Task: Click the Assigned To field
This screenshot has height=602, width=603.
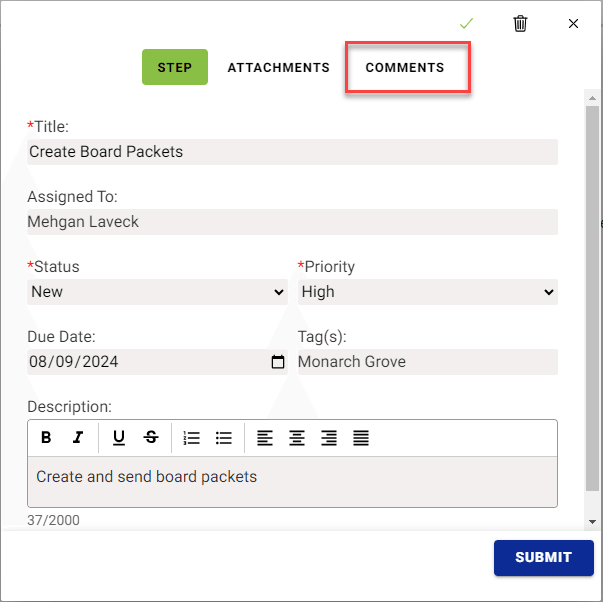Action: tap(292, 222)
